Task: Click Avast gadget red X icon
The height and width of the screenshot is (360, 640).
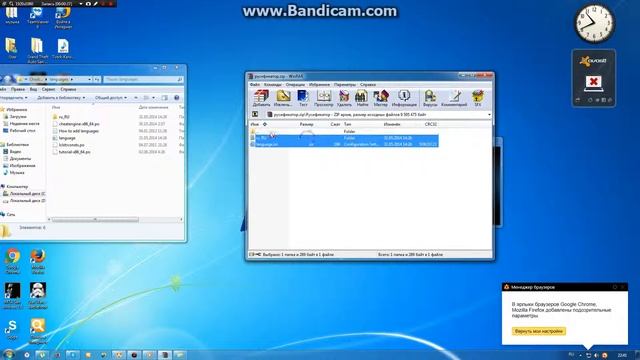Action: click(x=593, y=82)
